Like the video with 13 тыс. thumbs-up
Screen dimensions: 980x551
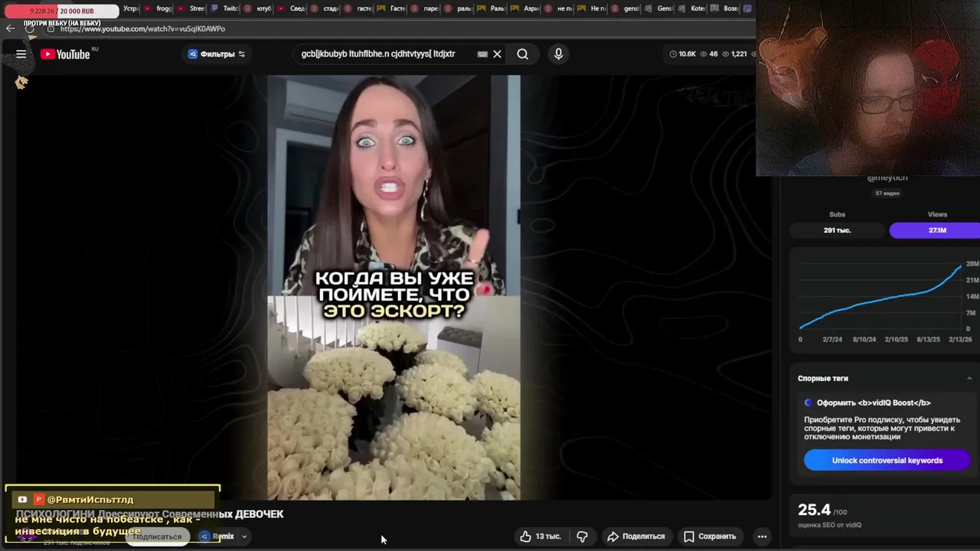[x=541, y=536]
